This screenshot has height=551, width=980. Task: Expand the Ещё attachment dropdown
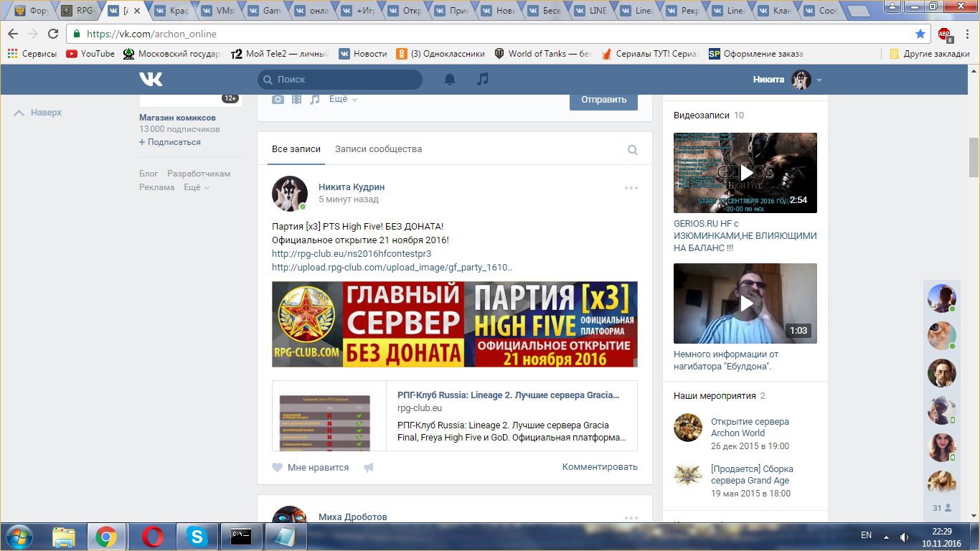(x=343, y=100)
